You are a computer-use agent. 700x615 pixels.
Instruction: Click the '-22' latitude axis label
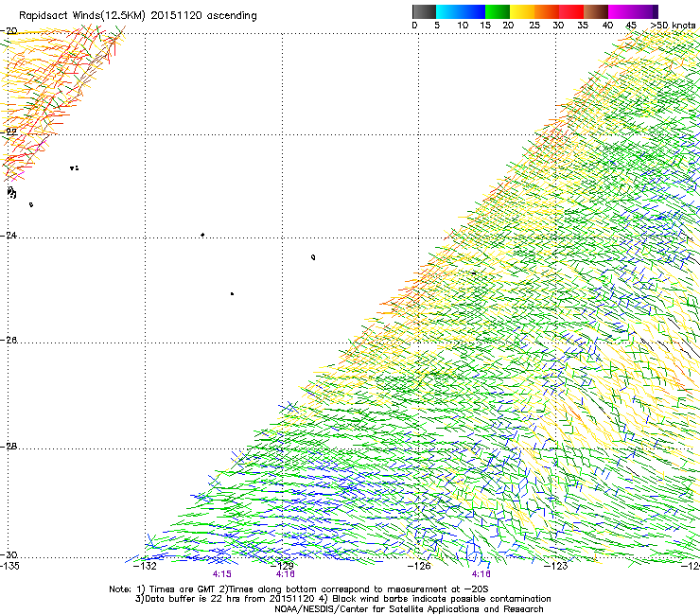pyautogui.click(x=9, y=132)
